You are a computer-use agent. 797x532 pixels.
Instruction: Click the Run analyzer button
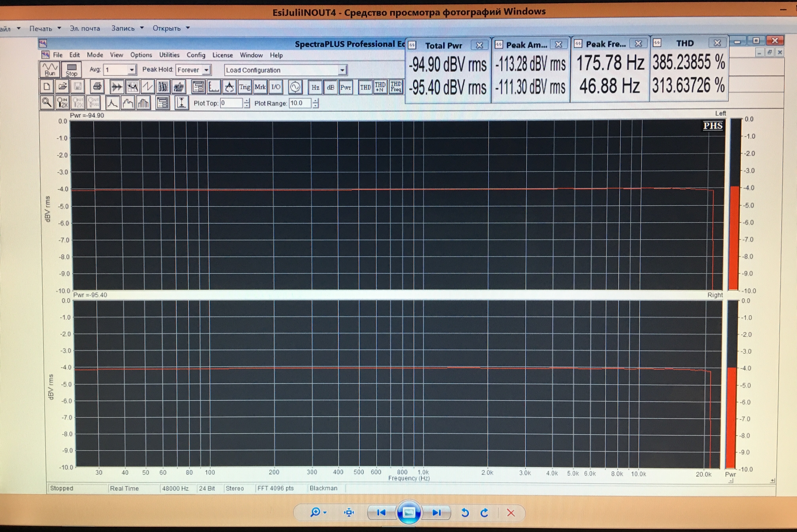(x=50, y=69)
